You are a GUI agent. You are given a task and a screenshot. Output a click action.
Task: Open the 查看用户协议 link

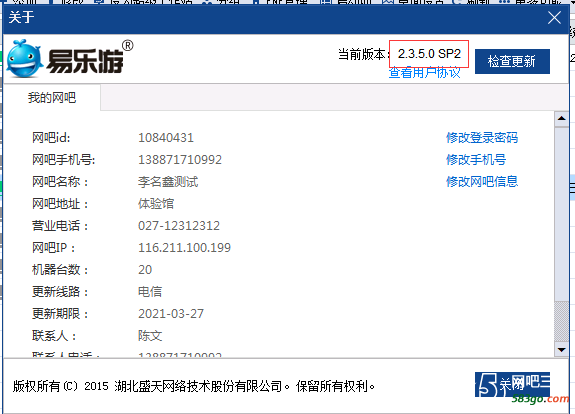pyautogui.click(x=424, y=73)
